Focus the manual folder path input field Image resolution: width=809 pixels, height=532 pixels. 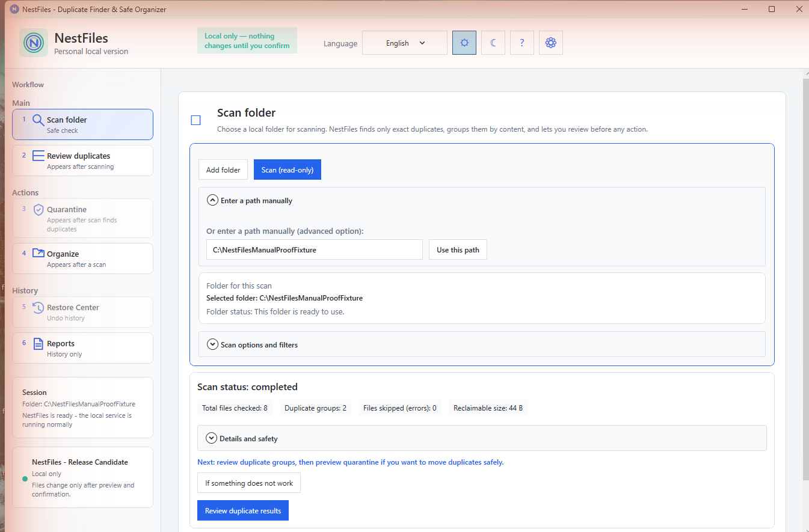point(315,249)
